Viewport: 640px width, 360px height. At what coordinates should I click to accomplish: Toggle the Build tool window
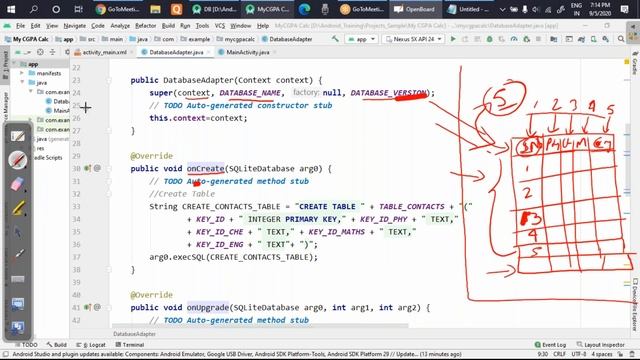point(56,345)
